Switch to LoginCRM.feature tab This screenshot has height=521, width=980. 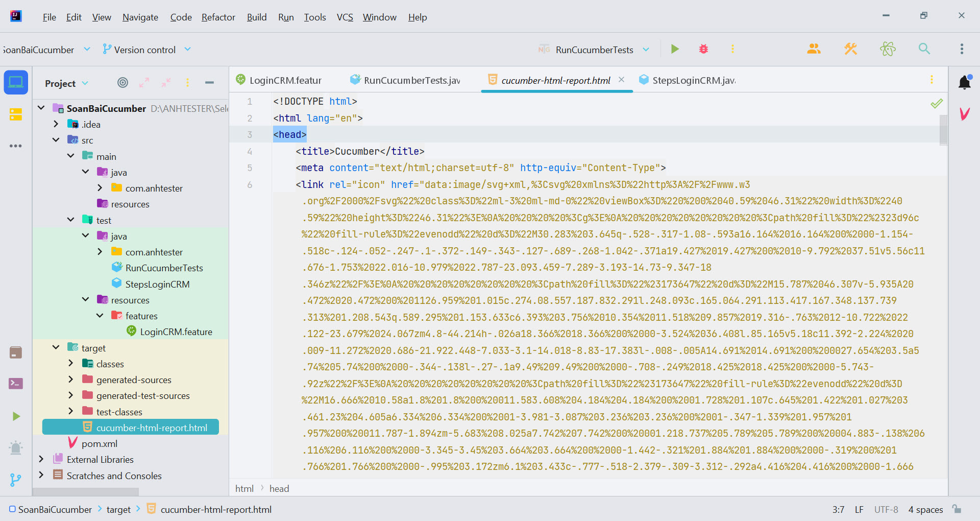tap(279, 80)
